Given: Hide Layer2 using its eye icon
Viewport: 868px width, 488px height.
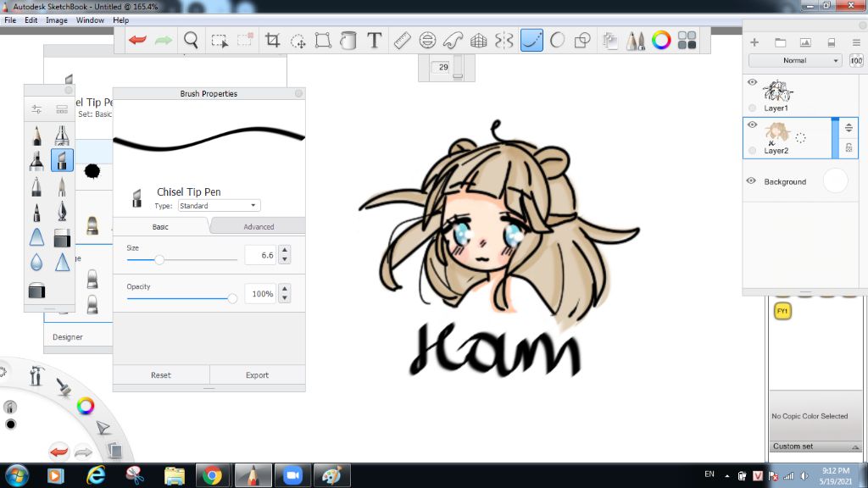Looking at the screenshot, I should [x=752, y=125].
